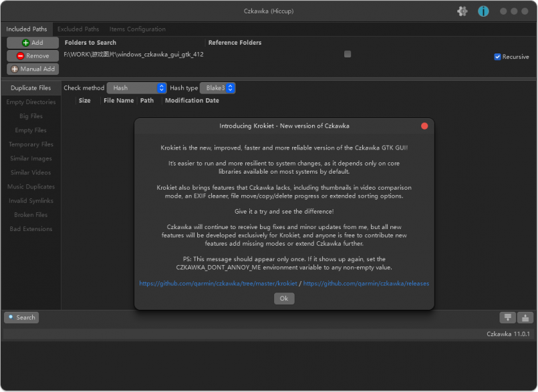Follow the krokiet tree GitHub link
The height and width of the screenshot is (392, 538).
[218, 284]
